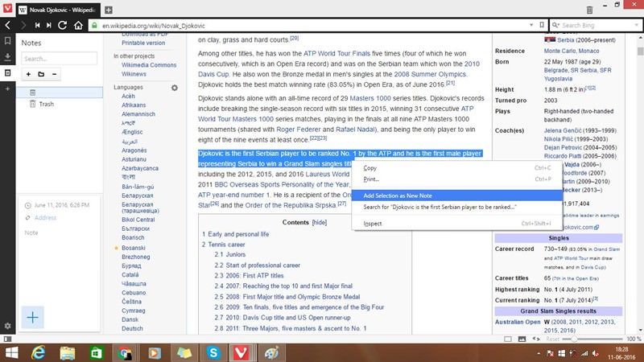This screenshot has width=644, height=362.
Task: Open Skype from the taskbar
Action: (x=213, y=352)
